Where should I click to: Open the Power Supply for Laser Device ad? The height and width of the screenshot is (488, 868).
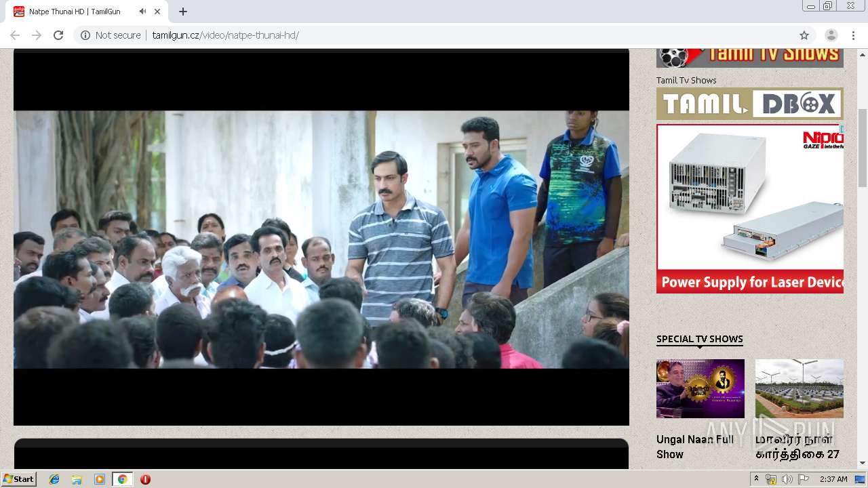coord(750,209)
